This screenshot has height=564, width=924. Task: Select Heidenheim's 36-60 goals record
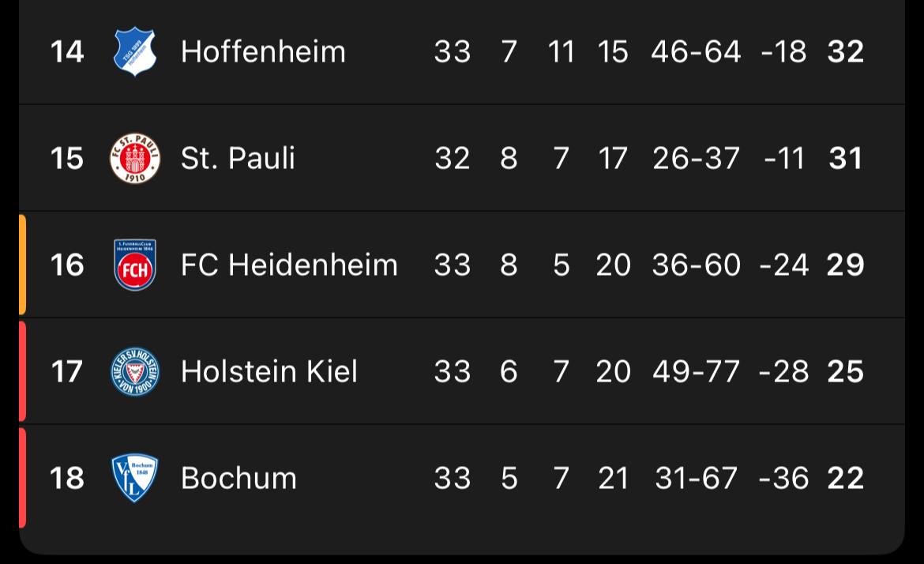[x=696, y=265]
